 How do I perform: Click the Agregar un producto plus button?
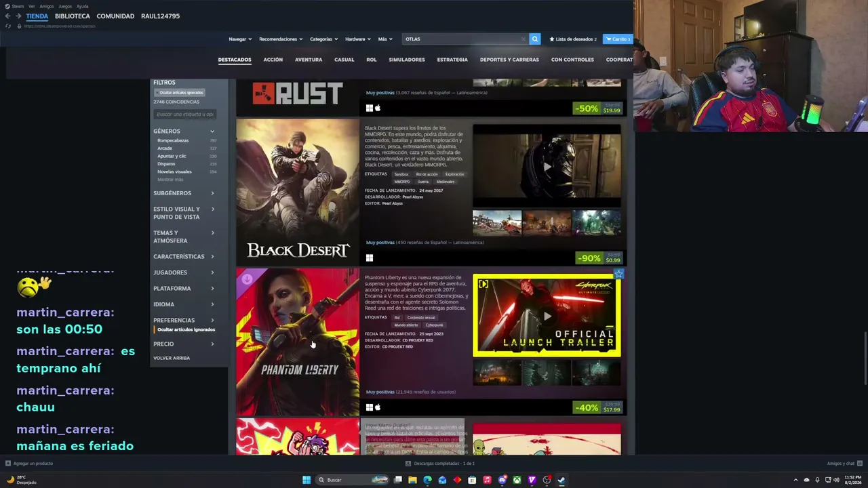tap(8, 464)
